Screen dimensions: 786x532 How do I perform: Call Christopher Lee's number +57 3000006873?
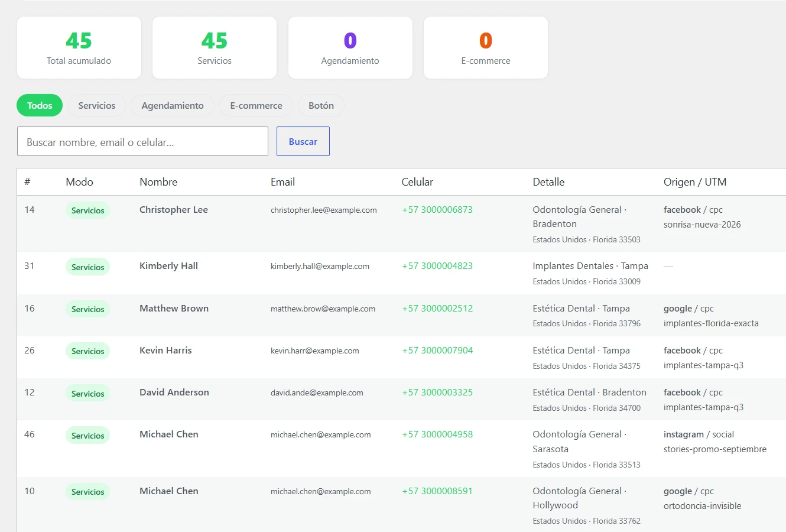[x=437, y=210]
